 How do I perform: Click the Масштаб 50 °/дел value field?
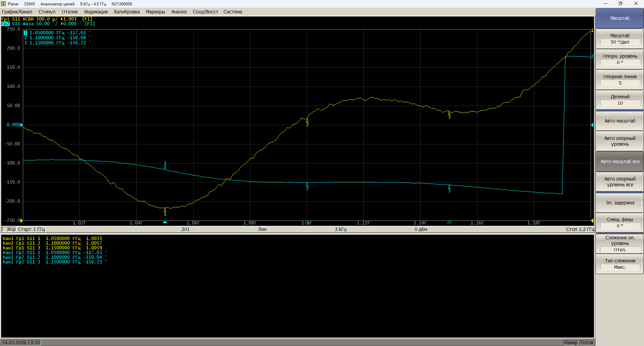tap(620, 42)
